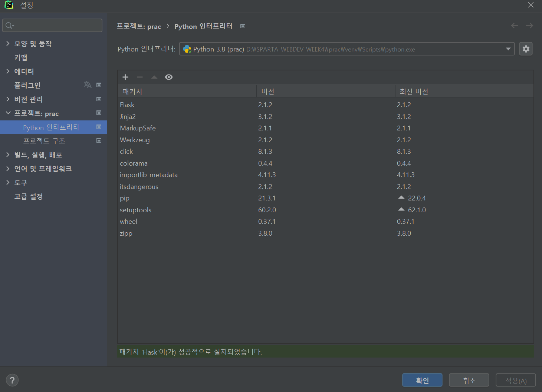Click the PyCharm logo in the title bar
This screenshot has height=392, width=542.
(x=9, y=5)
